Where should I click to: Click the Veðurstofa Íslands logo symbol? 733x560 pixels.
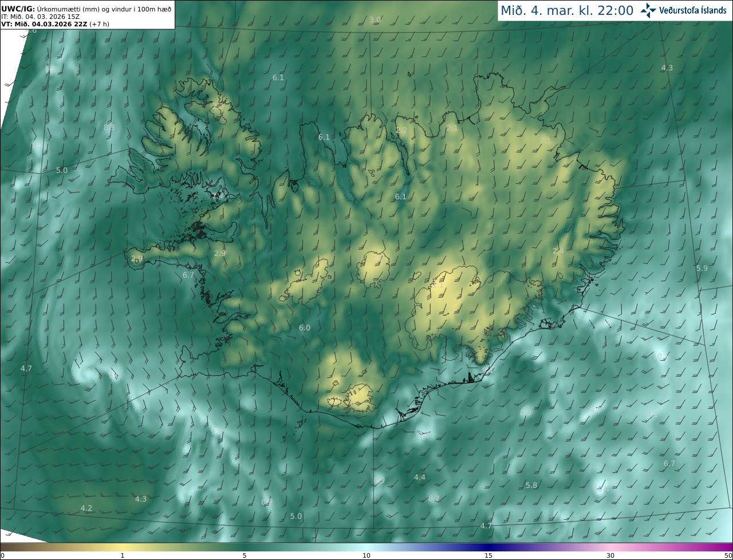(x=648, y=10)
